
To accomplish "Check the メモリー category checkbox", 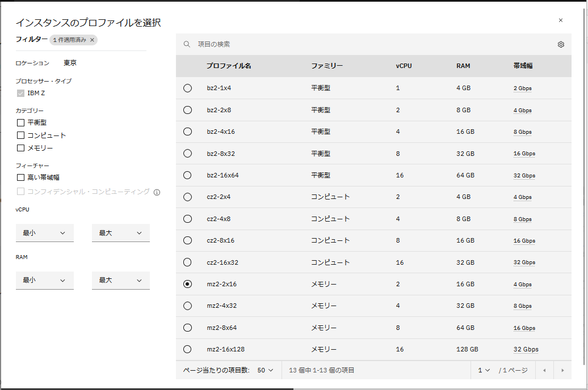I will tap(20, 148).
